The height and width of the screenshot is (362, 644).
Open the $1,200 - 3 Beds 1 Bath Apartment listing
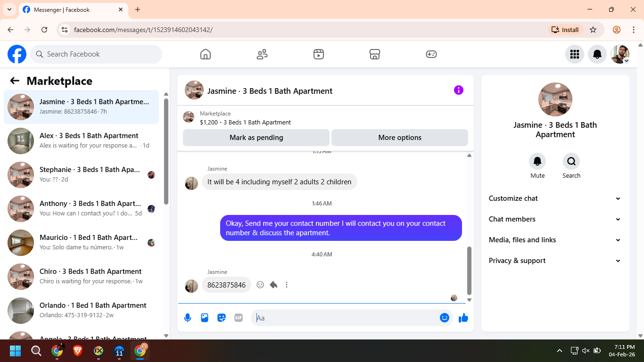(x=245, y=122)
